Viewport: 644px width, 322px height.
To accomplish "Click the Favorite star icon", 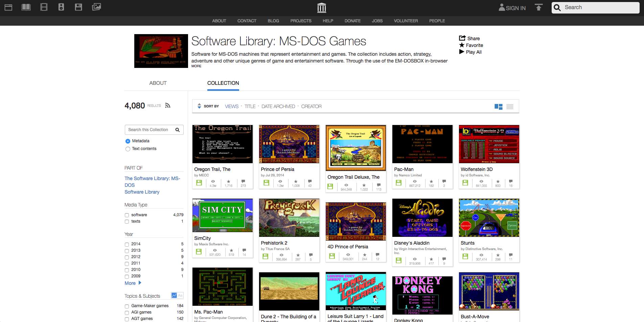I will point(462,45).
